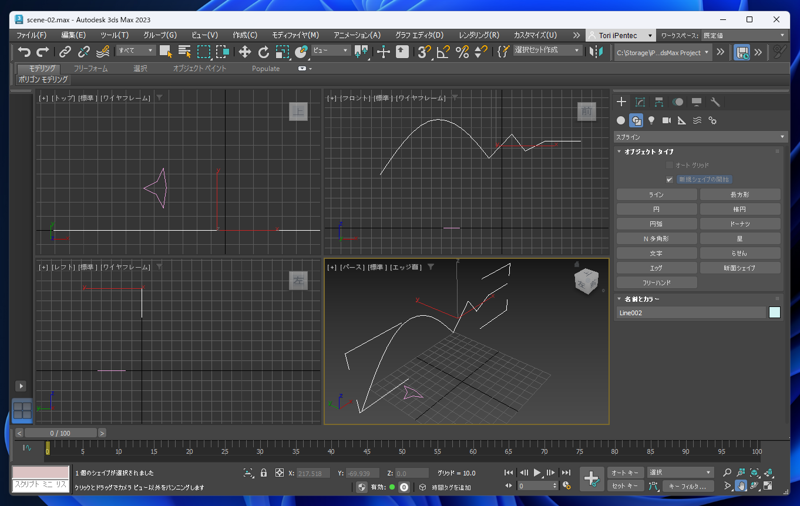Open the Tori iPentec user dropdown
The width and height of the screenshot is (800, 506).
pos(620,35)
